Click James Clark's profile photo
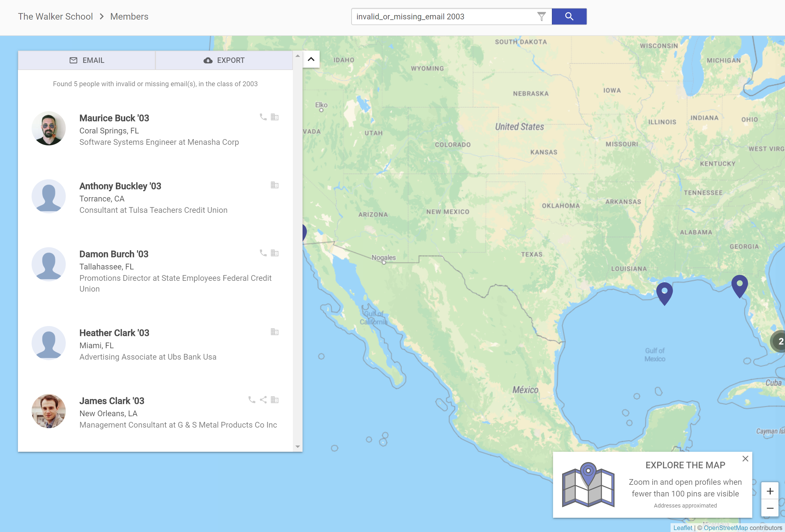Viewport: 785px width, 532px height. pyautogui.click(x=49, y=411)
